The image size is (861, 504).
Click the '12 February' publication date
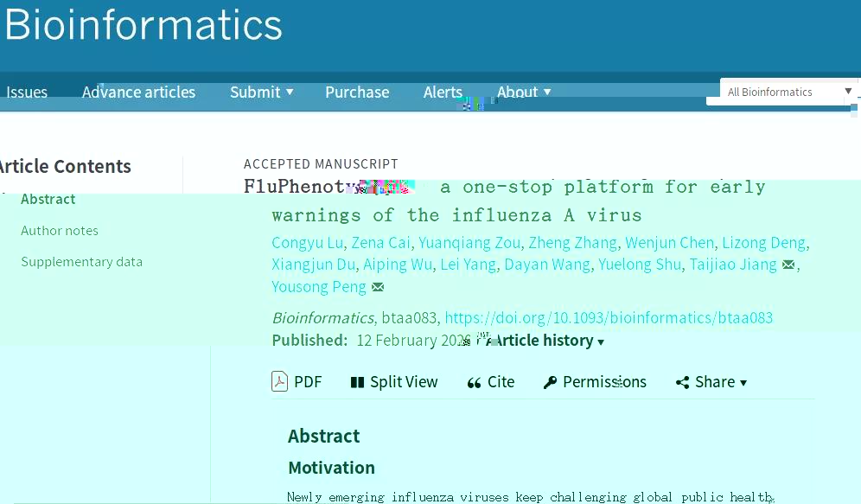(397, 341)
